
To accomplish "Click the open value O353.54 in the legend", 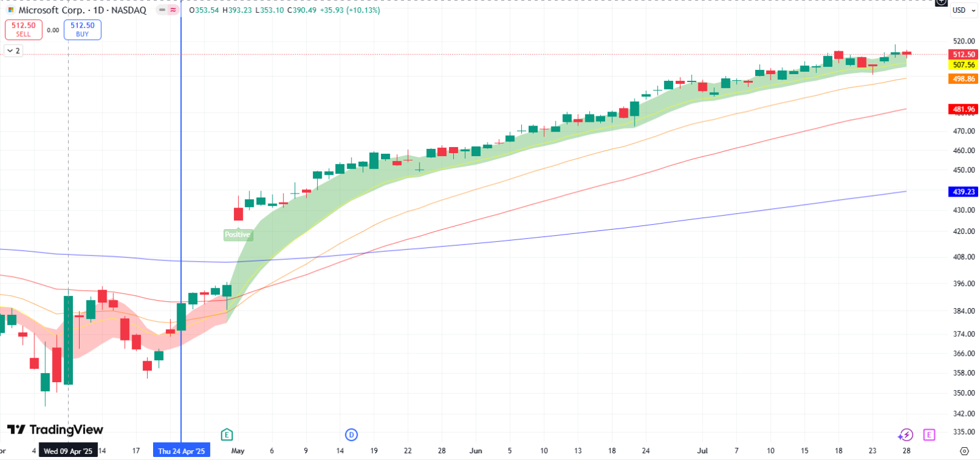I will tap(204, 10).
